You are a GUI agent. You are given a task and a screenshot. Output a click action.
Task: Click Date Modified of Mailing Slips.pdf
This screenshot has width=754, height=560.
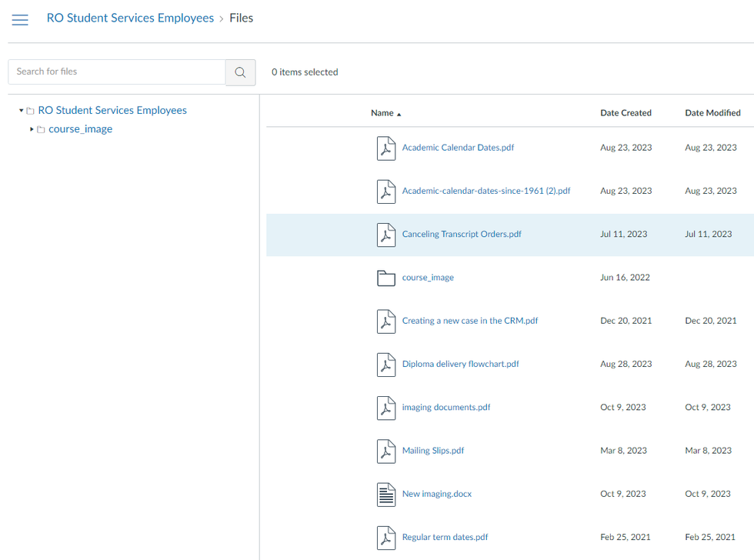click(709, 451)
